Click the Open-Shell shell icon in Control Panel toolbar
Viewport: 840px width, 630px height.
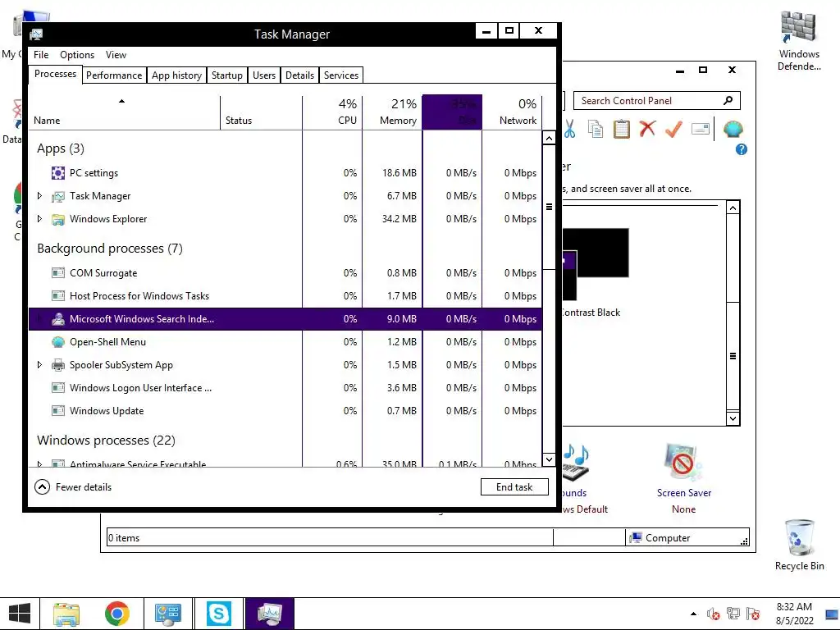(733, 129)
